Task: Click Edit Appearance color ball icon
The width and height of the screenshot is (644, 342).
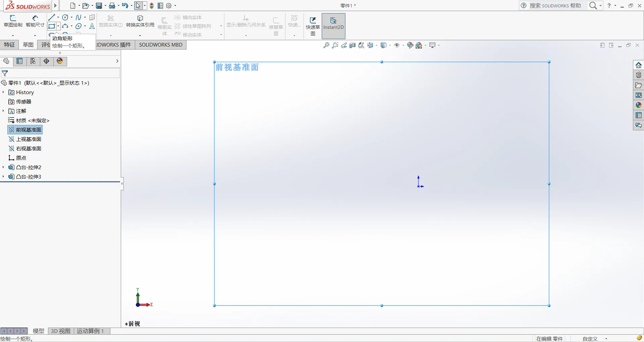Action: (410, 45)
